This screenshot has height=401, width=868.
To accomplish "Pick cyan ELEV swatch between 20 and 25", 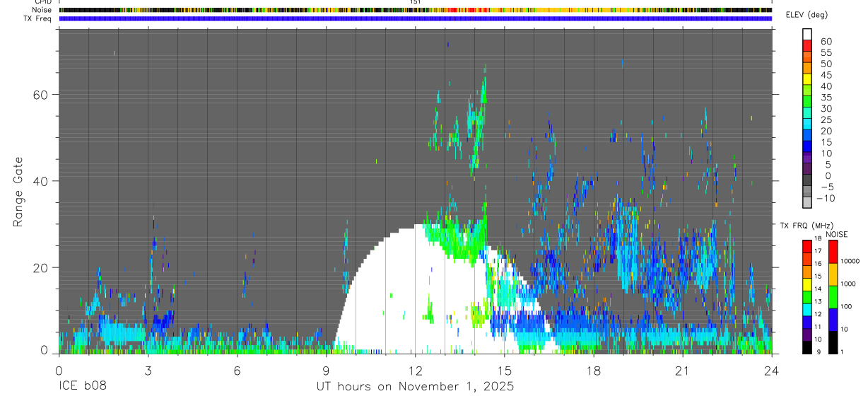I will coord(808,125).
